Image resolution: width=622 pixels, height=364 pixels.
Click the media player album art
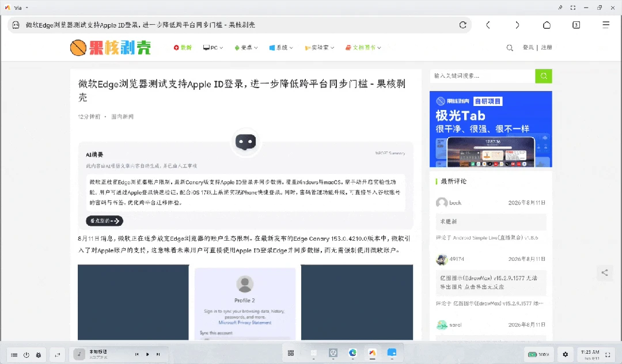pyautogui.click(x=79, y=354)
